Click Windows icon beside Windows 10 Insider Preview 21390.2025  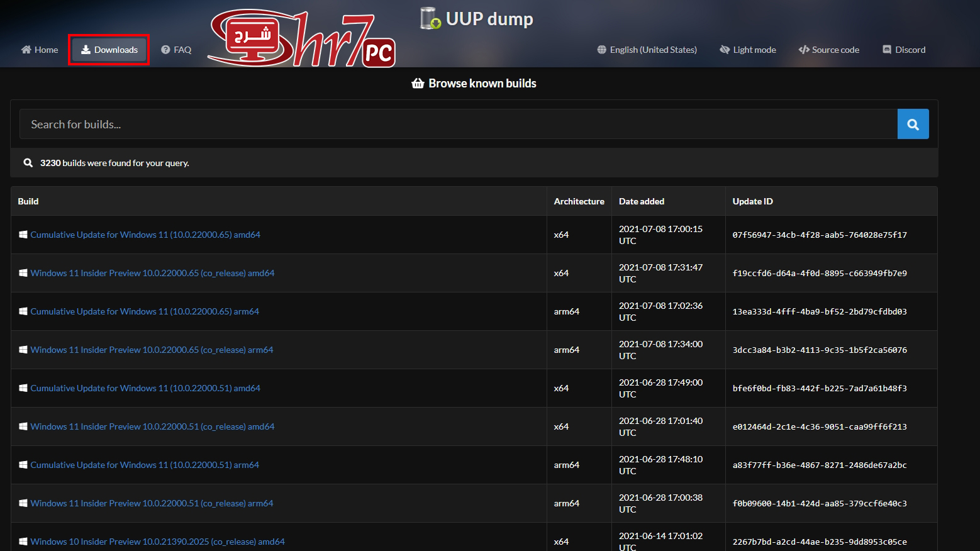point(23,542)
